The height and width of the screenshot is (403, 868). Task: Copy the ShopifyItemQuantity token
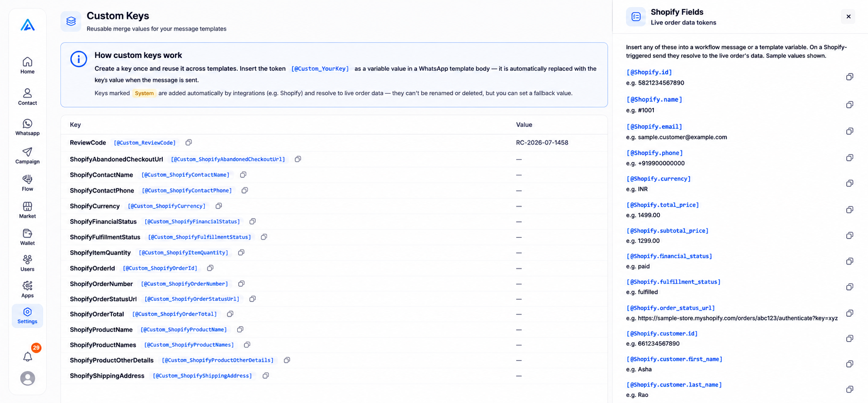(242, 253)
